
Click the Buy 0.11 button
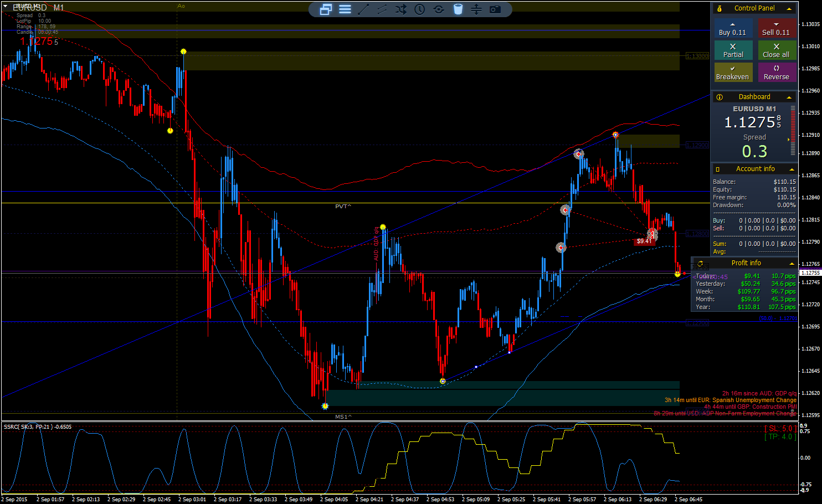(x=733, y=28)
